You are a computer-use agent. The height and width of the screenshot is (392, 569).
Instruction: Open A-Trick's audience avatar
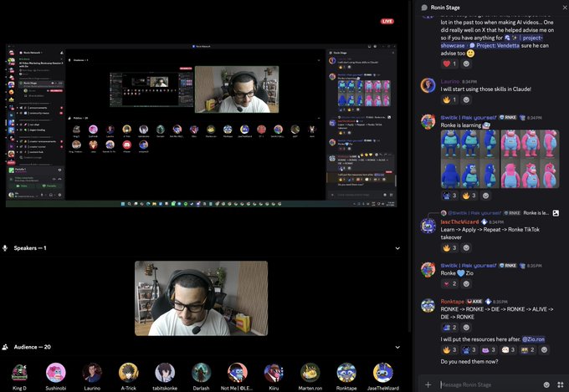[x=129, y=373]
